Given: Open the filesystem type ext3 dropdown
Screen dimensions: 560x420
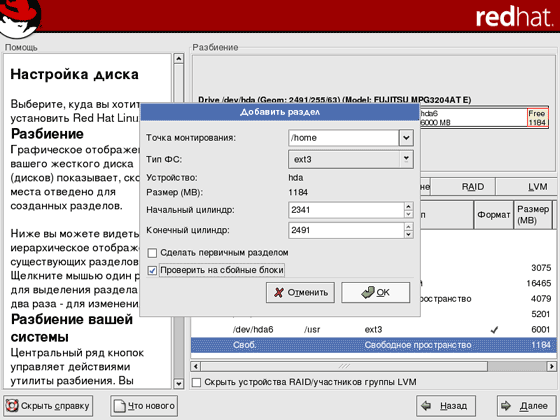Looking at the screenshot, I should 351,159.
